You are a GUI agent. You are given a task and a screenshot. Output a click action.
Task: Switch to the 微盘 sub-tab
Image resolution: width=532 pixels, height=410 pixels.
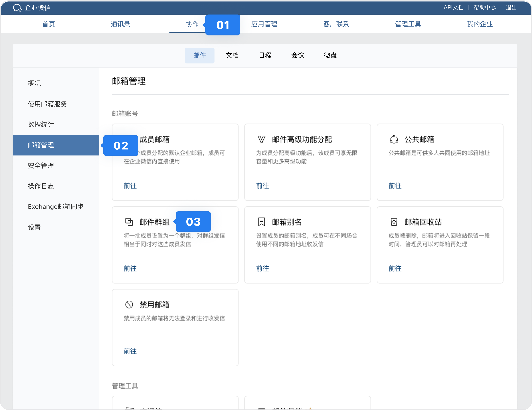pos(330,55)
